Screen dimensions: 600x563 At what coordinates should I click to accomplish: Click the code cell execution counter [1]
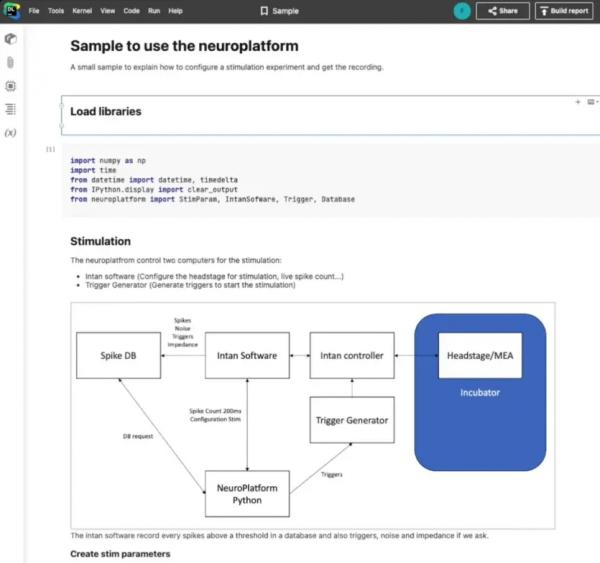(51, 149)
